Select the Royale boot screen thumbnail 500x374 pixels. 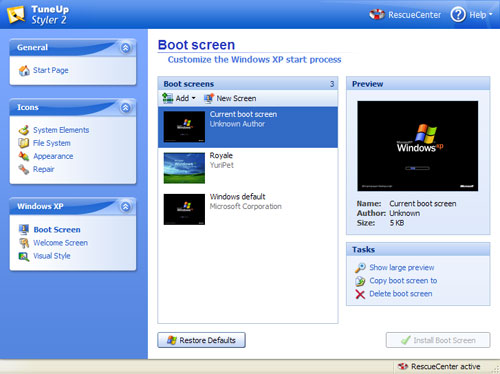click(x=184, y=168)
